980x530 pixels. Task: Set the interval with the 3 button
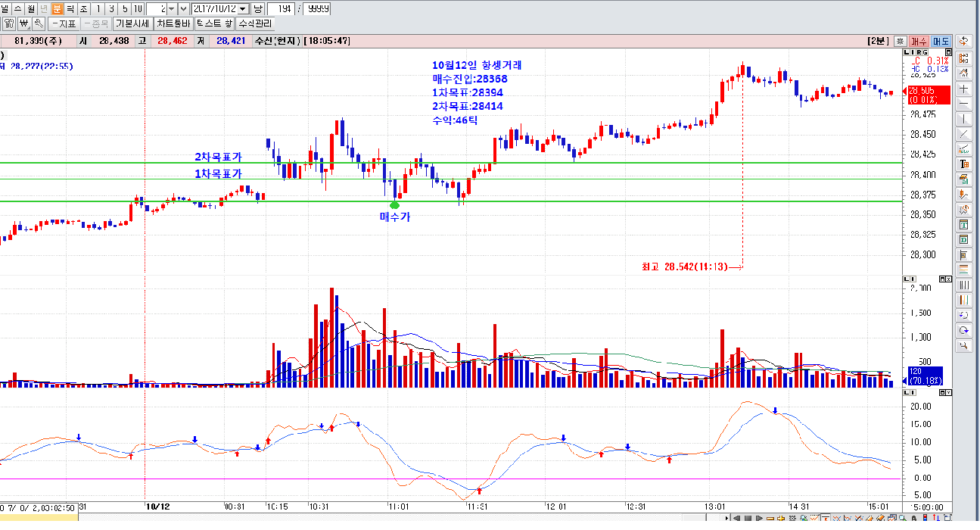112,8
